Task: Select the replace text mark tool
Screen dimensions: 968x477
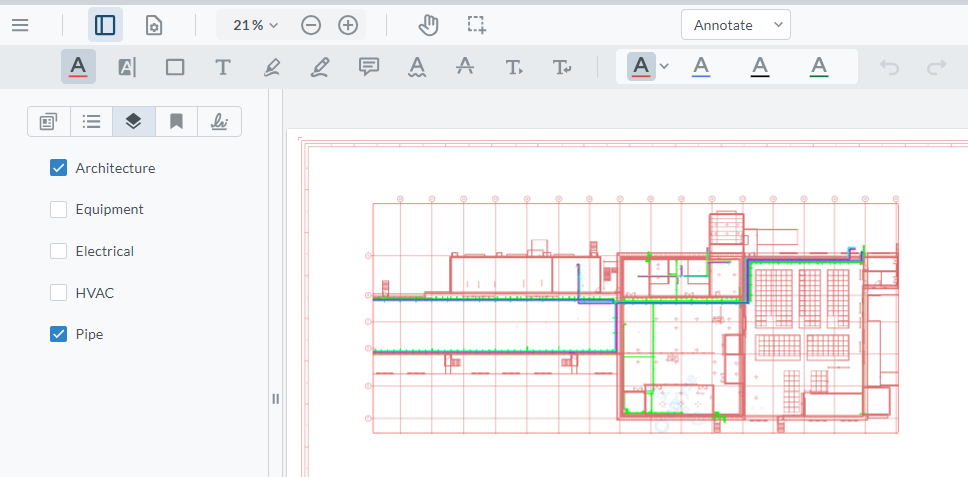Action: [562, 67]
